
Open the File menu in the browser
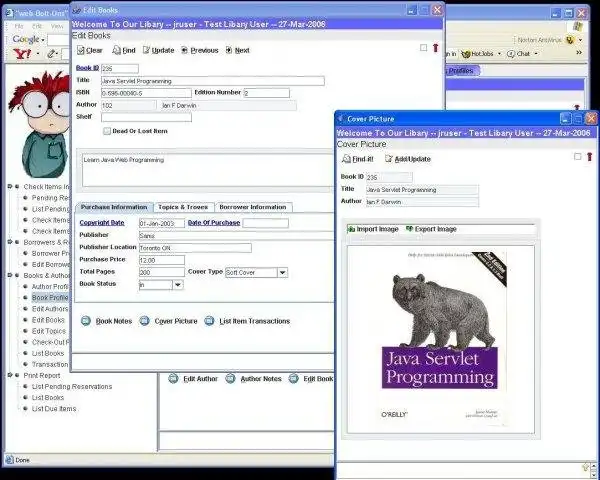[19, 26]
